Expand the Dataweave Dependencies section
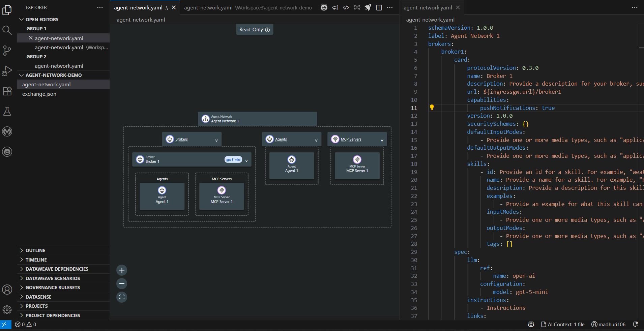Image resolution: width=644 pixels, height=331 pixels. click(57, 269)
